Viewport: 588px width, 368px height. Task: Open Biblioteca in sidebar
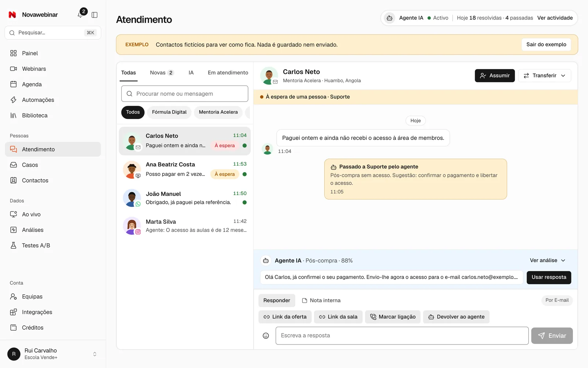tap(53, 115)
